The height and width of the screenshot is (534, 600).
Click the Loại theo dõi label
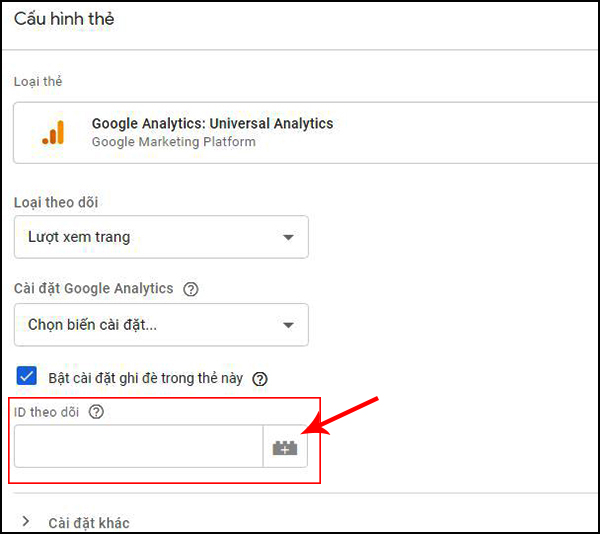pos(56,202)
